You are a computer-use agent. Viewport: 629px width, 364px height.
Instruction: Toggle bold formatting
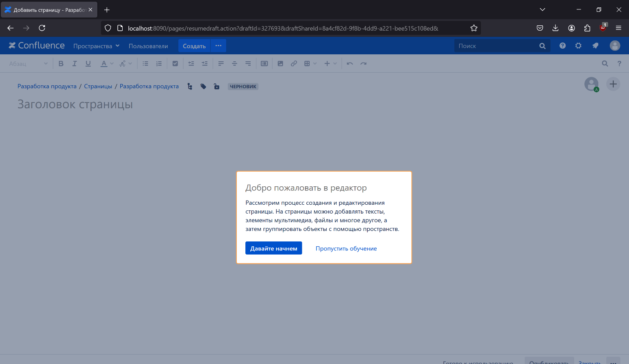[61, 64]
